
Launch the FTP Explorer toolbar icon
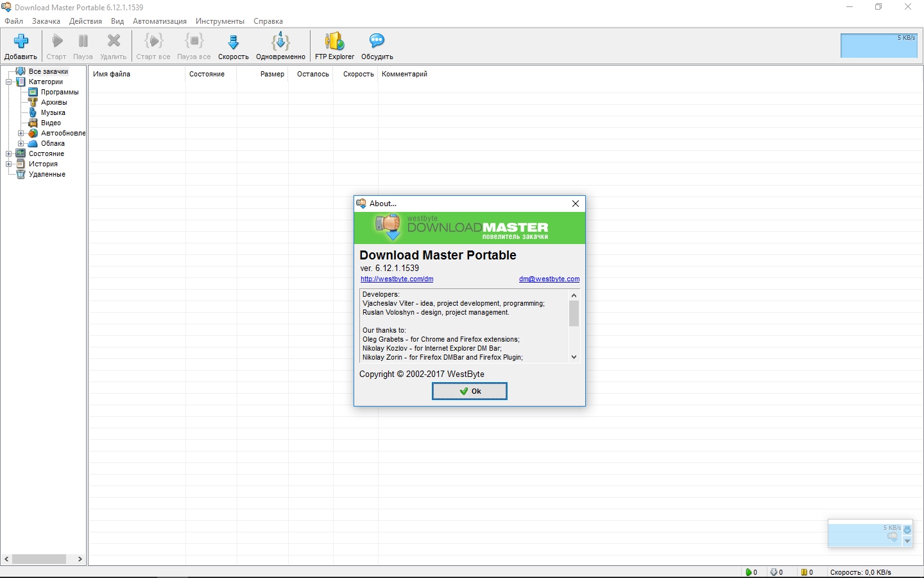[x=334, y=42]
